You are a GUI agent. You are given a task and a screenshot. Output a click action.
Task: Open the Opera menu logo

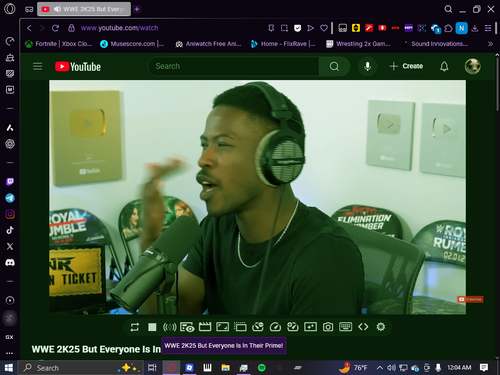click(10, 9)
